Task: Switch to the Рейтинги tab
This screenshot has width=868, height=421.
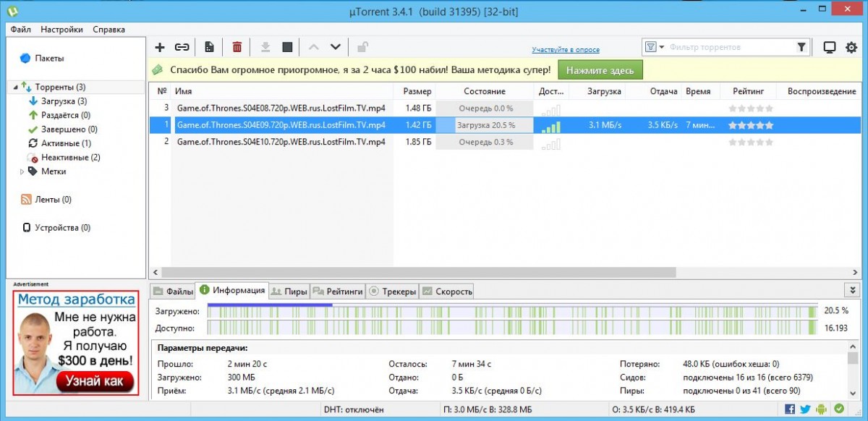Action: pyautogui.click(x=337, y=292)
